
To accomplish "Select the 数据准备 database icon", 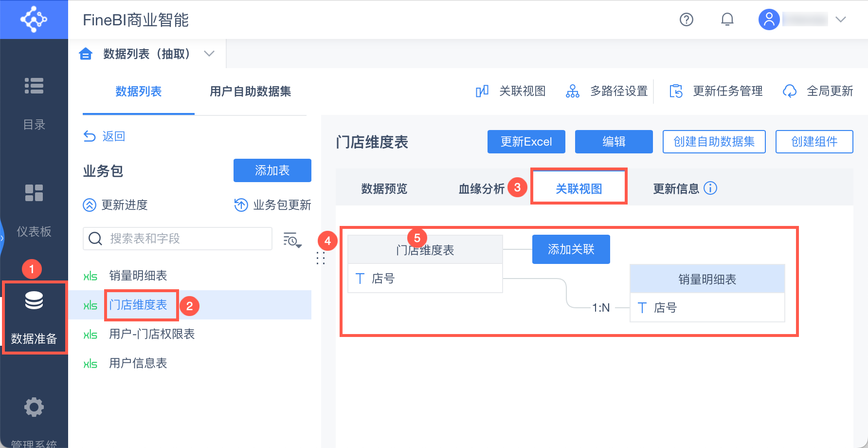I will 34,300.
